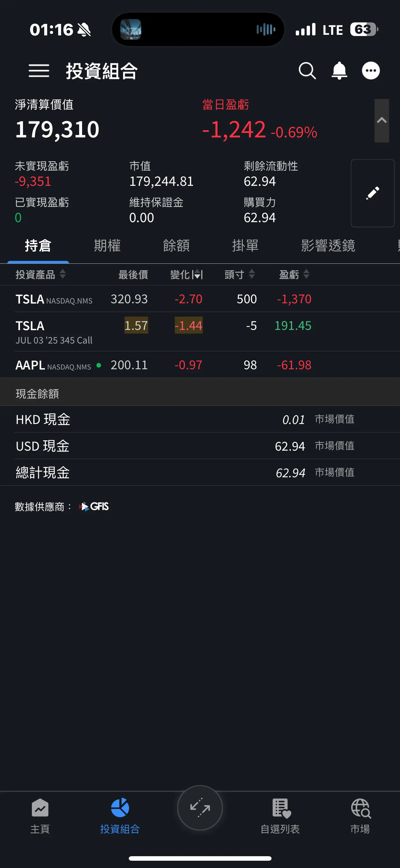
Task: Switch to the 期權 tab
Action: pos(107,246)
